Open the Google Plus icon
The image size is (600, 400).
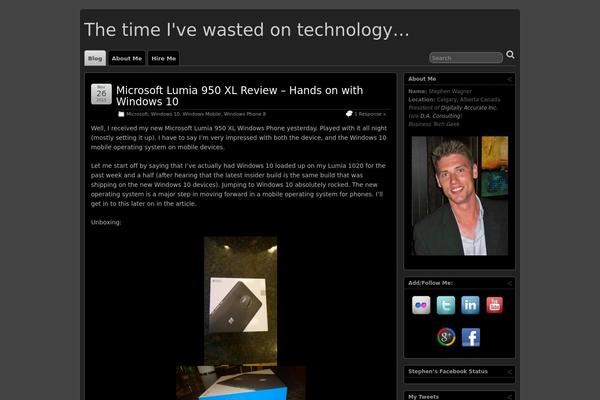click(446, 337)
